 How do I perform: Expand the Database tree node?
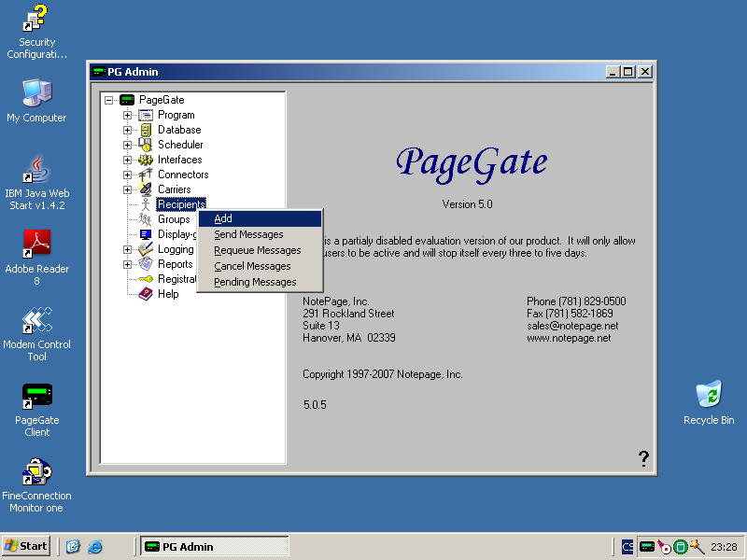click(127, 130)
